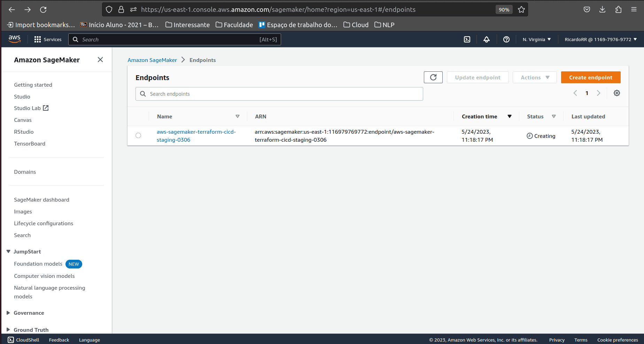Select the aws-sagemaker-terraform-cicd-staging-0306 radio button
Screen dimensions: 644x344
138,136
